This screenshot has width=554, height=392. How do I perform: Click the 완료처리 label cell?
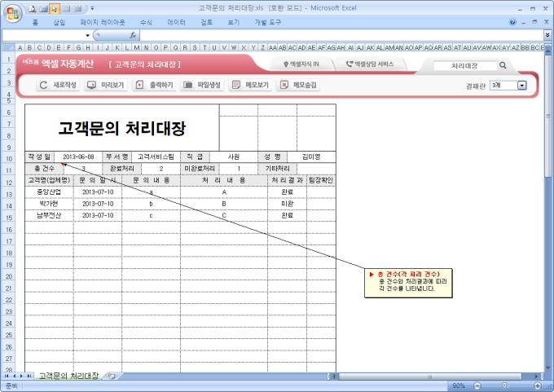(122, 169)
